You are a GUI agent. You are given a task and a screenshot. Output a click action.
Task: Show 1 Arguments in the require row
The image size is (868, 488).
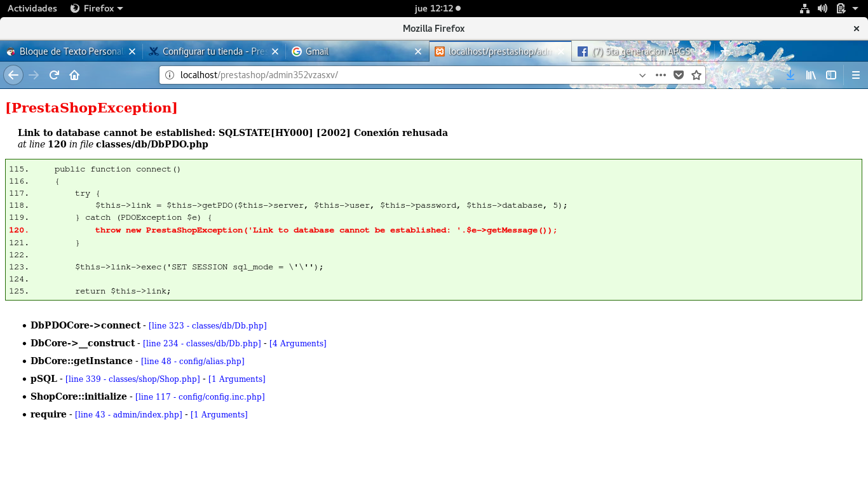pos(219,414)
